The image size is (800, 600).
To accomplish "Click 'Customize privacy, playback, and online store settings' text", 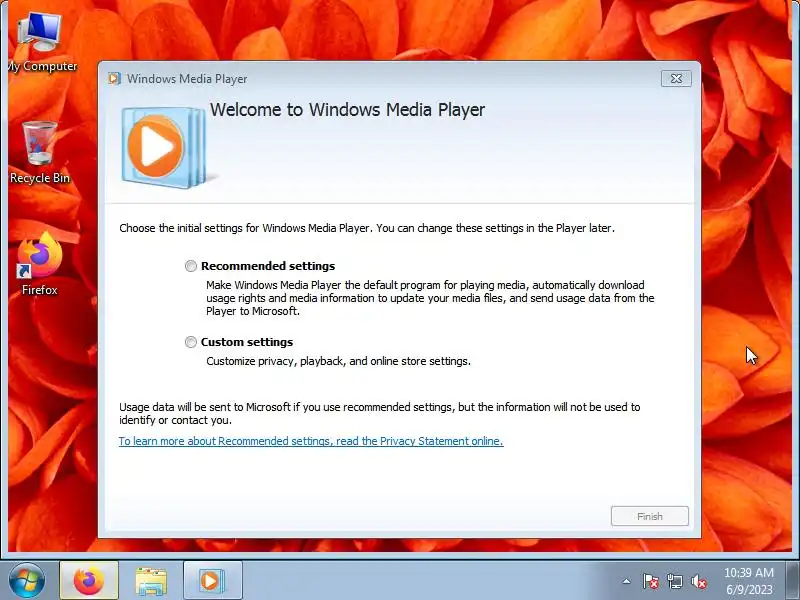I will point(338,361).
